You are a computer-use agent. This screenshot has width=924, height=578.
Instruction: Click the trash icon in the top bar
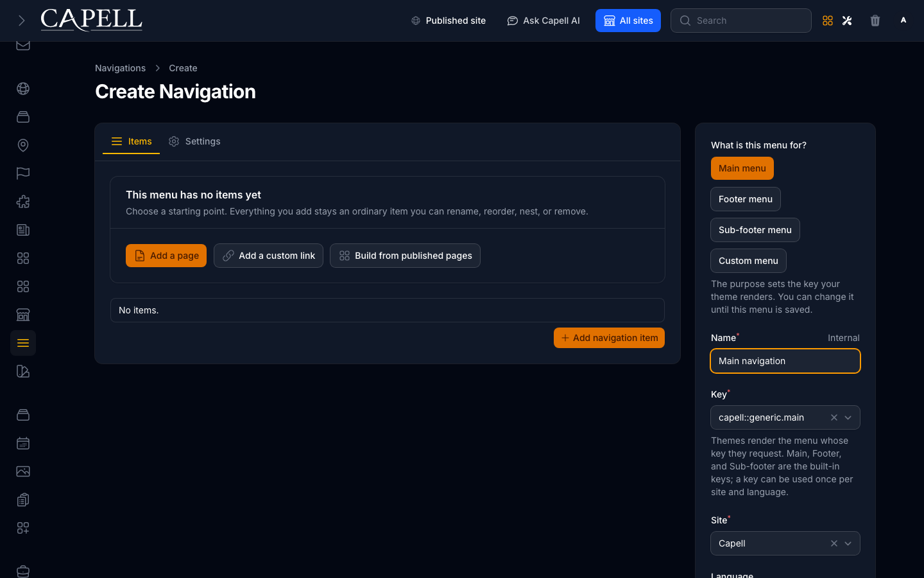coord(875,21)
